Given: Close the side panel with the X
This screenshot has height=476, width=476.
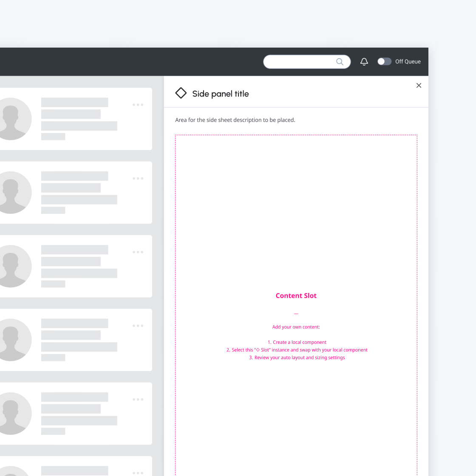Looking at the screenshot, I should pyautogui.click(x=419, y=85).
